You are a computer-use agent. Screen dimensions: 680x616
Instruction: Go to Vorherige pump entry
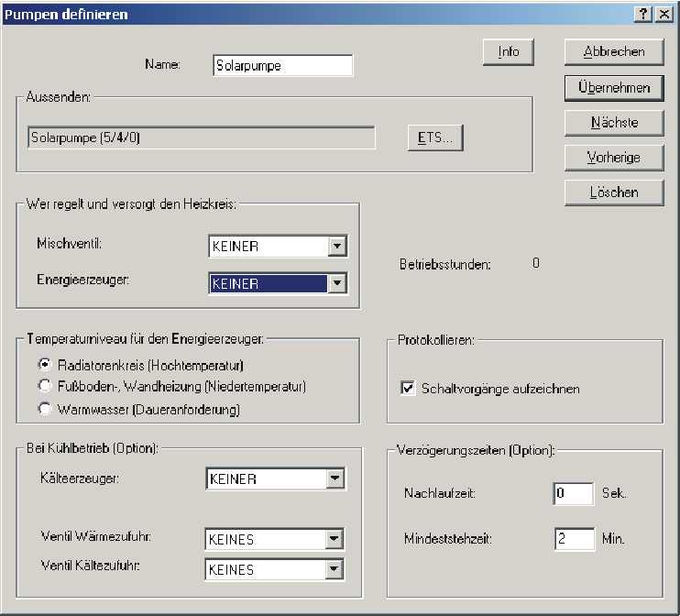tap(613, 158)
